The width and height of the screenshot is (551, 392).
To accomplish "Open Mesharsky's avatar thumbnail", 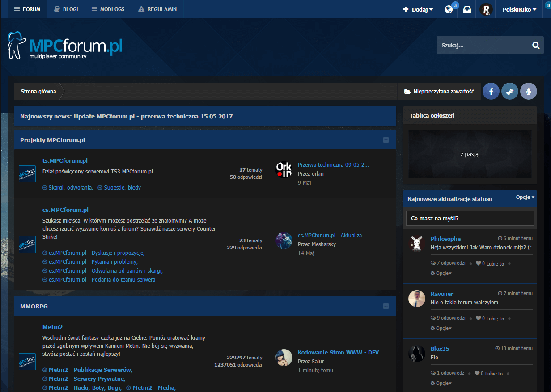I will (284, 240).
